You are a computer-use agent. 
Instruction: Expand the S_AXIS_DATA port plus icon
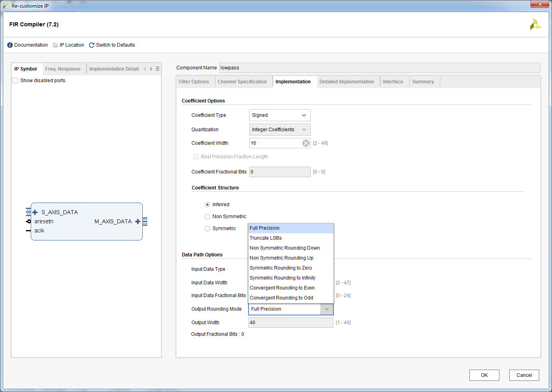click(35, 212)
